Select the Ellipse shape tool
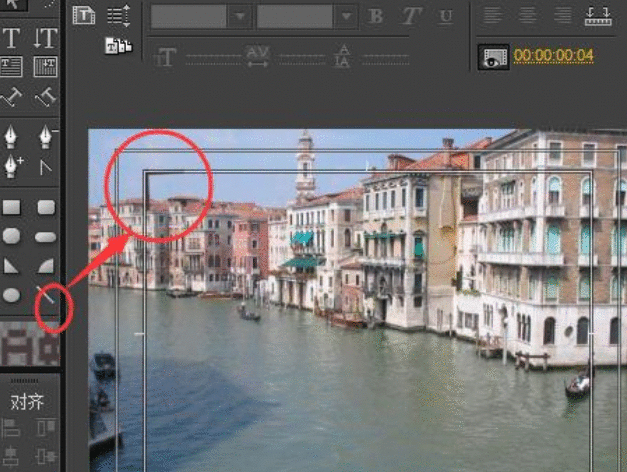 [12, 295]
